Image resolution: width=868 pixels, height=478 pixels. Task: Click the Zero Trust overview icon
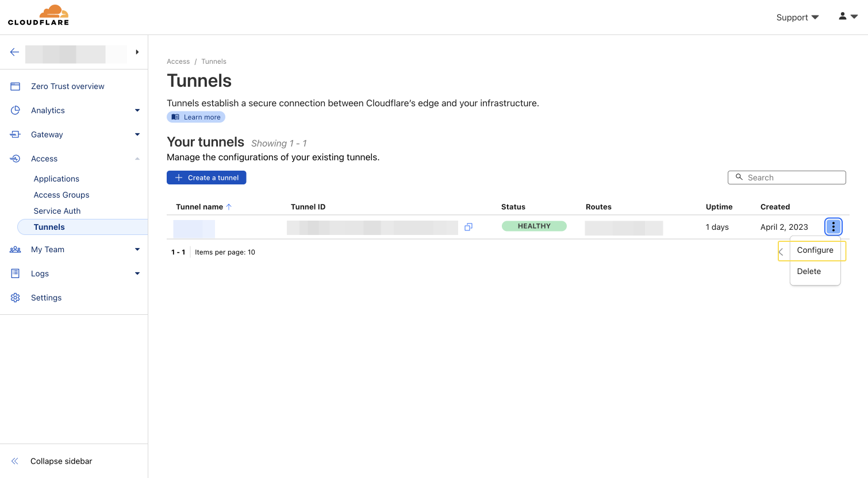(x=16, y=86)
